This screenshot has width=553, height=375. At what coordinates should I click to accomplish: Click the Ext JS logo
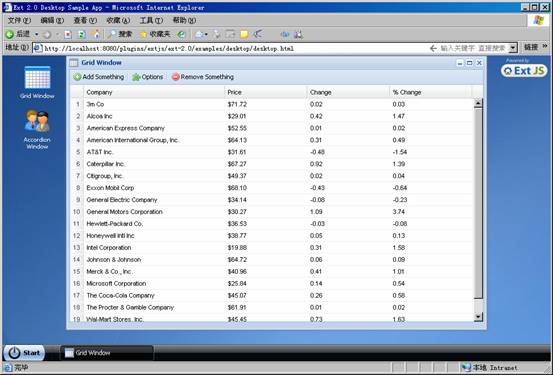pyautogui.click(x=524, y=71)
